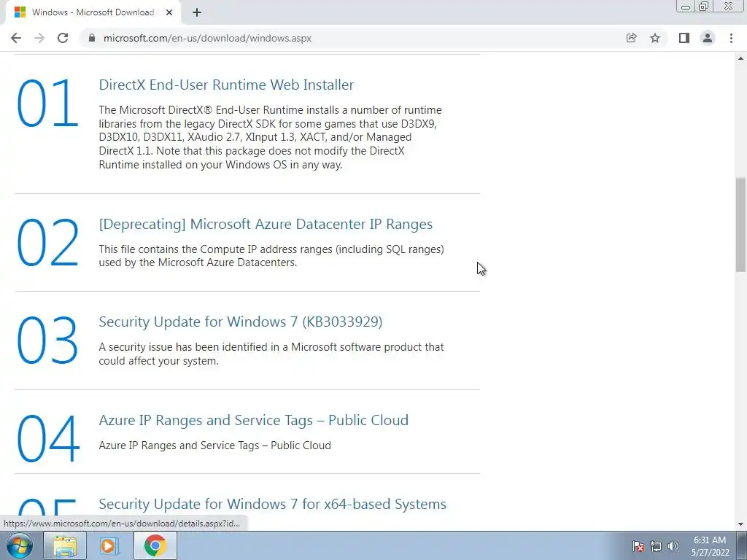Launch Windows Media Player from taskbar
The width and height of the screenshot is (747, 560).
(x=109, y=545)
